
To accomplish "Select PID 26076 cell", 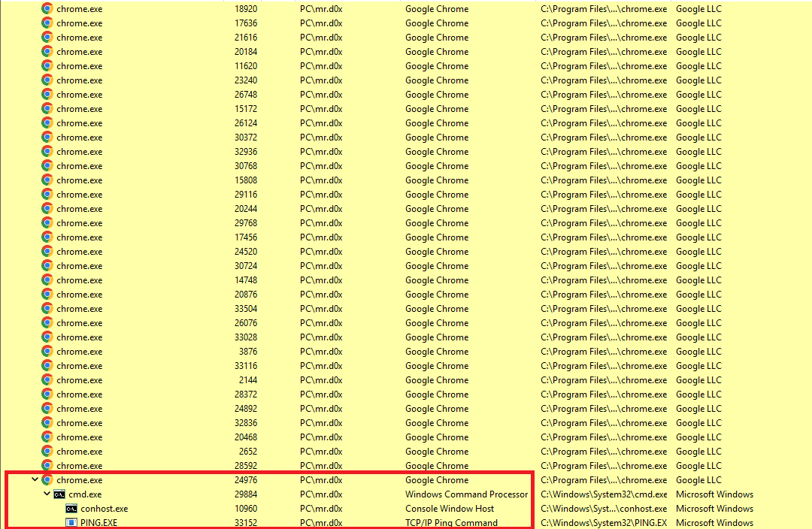I will tap(245, 323).
